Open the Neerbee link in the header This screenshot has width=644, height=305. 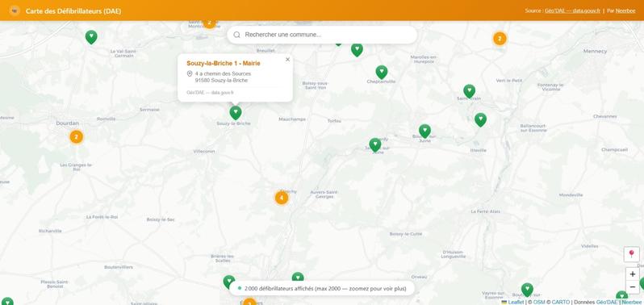click(625, 10)
